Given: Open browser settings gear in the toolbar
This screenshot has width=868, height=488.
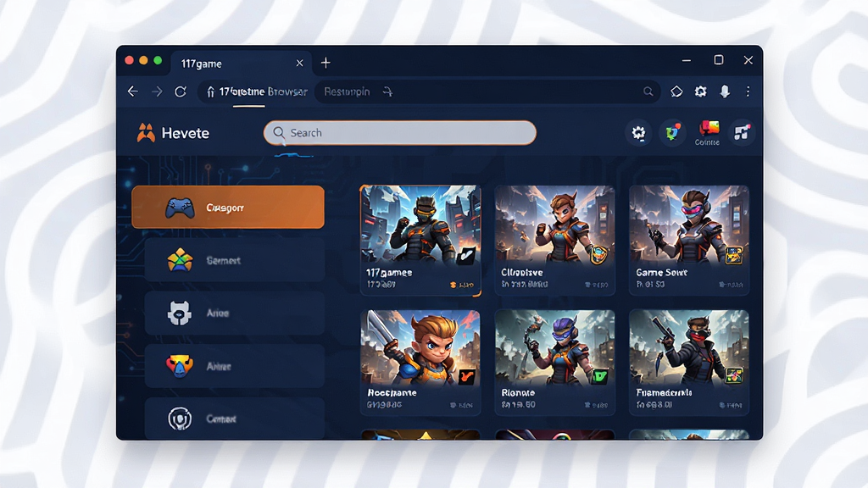Looking at the screenshot, I should pos(701,91).
